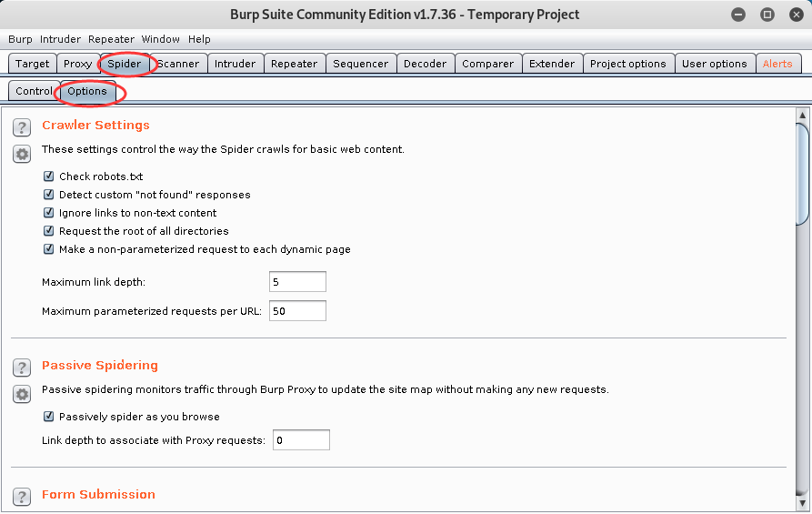Toggle Request the root of all directories

tap(49, 230)
